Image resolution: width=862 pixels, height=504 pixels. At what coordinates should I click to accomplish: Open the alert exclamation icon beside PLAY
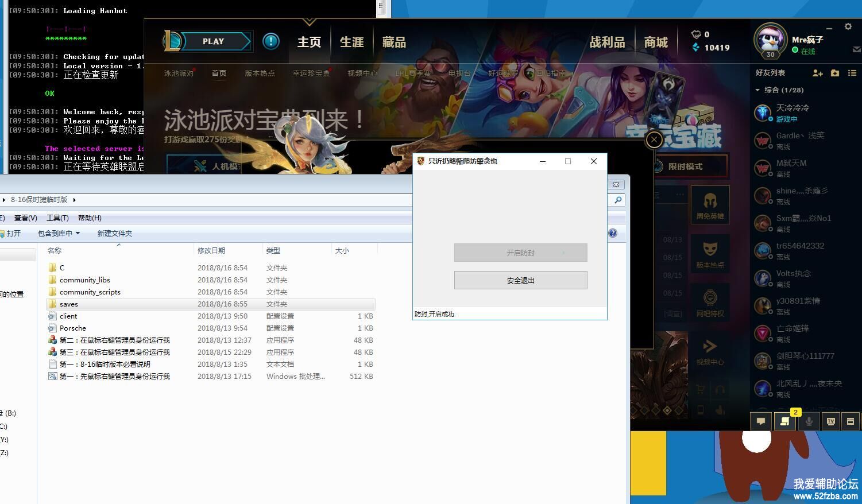coord(271,41)
